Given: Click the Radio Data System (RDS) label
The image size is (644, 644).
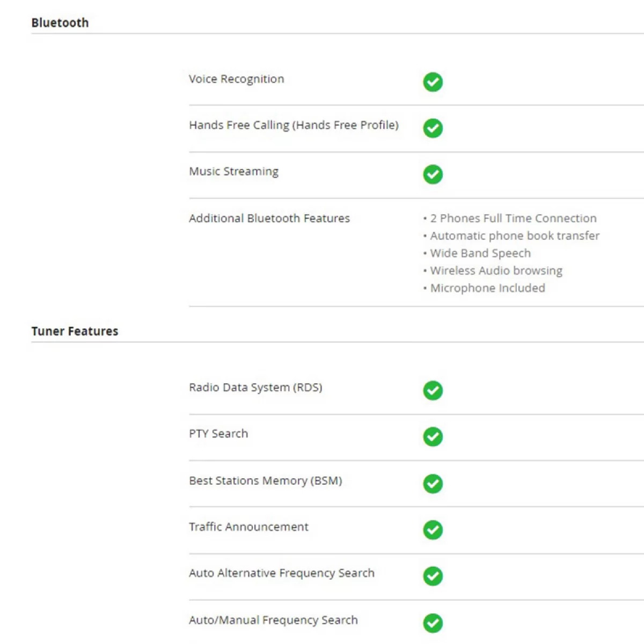Looking at the screenshot, I should 255,387.
